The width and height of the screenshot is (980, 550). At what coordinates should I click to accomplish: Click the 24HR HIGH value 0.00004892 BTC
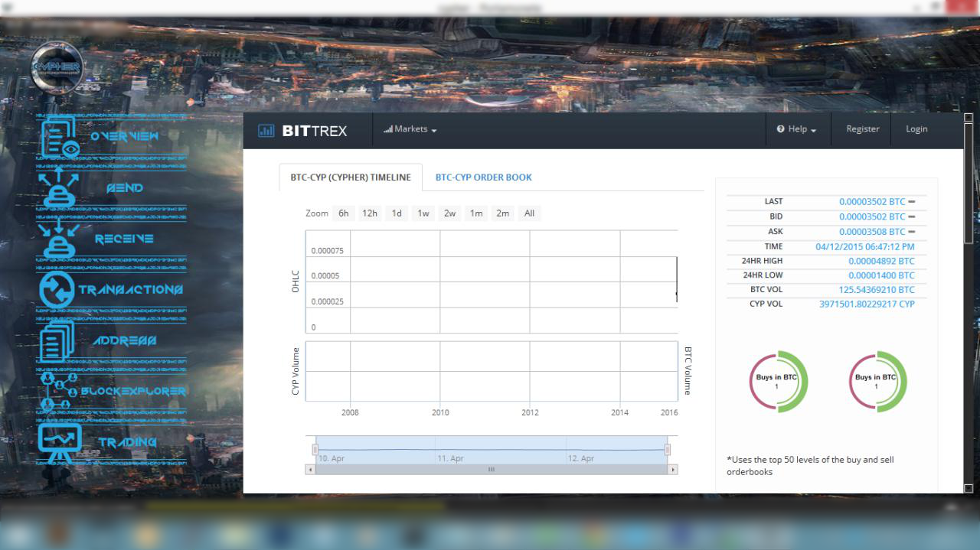pos(881,261)
